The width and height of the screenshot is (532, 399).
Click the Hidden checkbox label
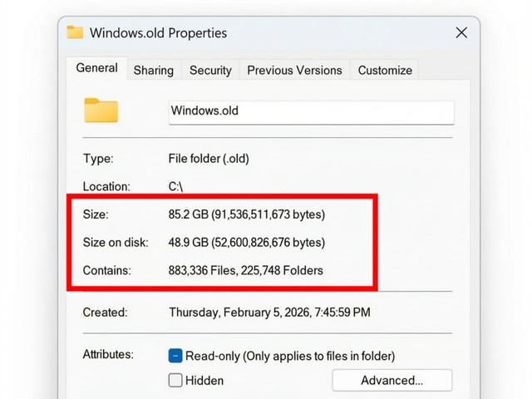point(204,381)
